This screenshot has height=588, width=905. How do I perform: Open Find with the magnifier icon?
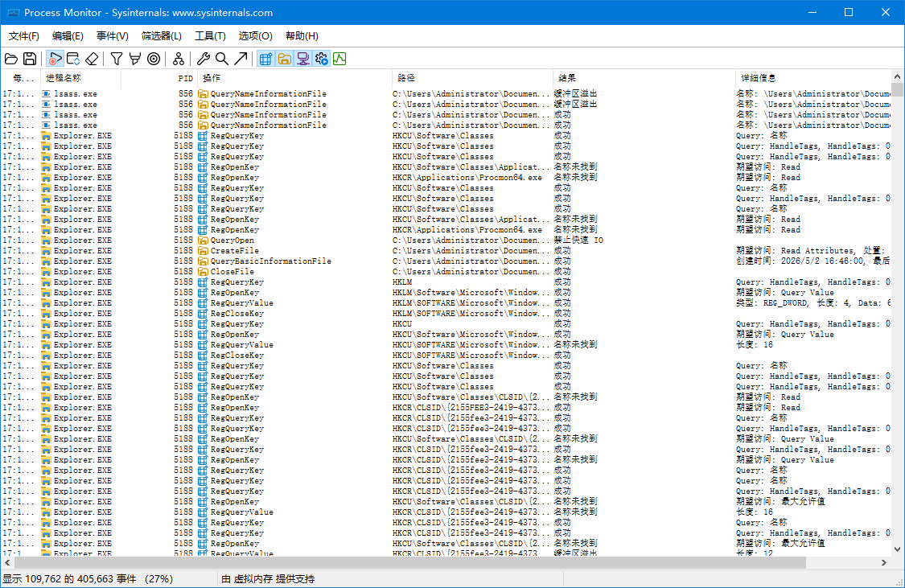(222, 59)
